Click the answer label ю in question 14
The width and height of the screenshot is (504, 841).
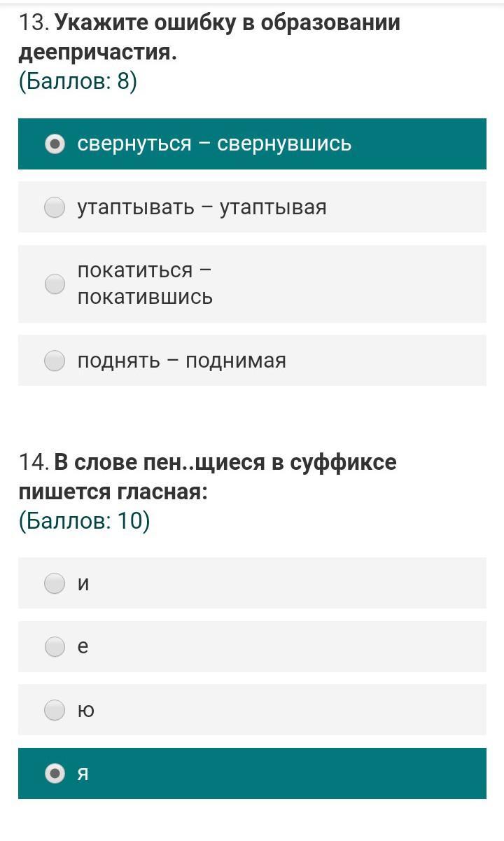click(x=85, y=711)
